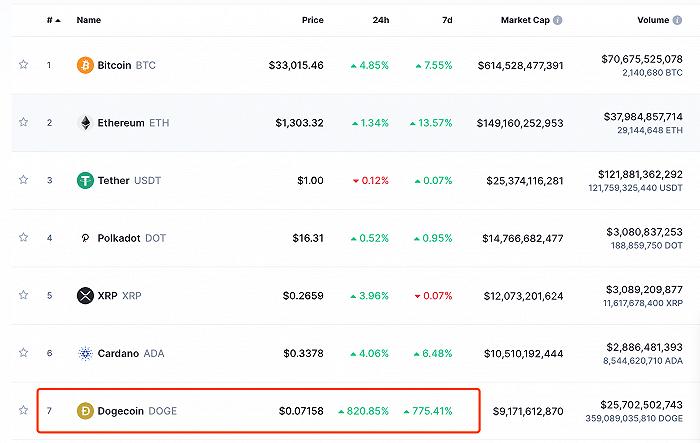The image size is (700, 443).
Task: Click the Polkadot logo icon
Action: (85, 238)
